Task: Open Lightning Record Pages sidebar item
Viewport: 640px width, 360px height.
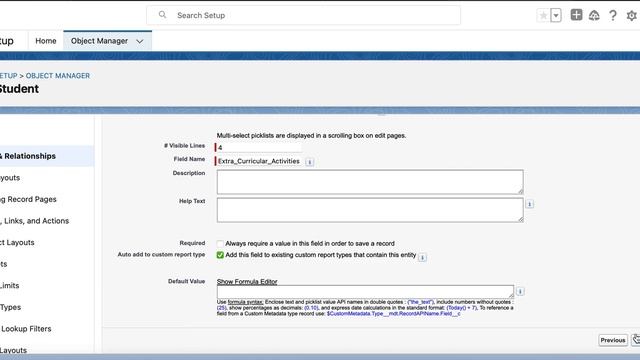Action: pyautogui.click(x=28, y=199)
